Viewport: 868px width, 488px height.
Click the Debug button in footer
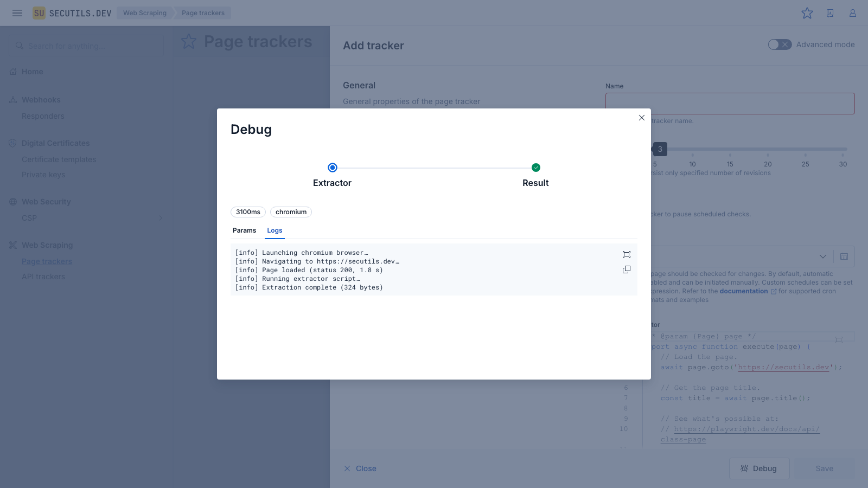tap(759, 468)
